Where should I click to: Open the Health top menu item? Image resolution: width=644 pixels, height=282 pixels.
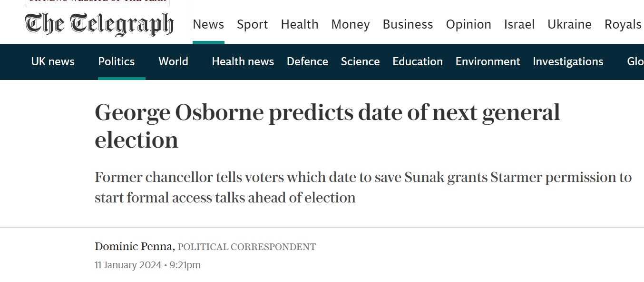click(x=300, y=24)
